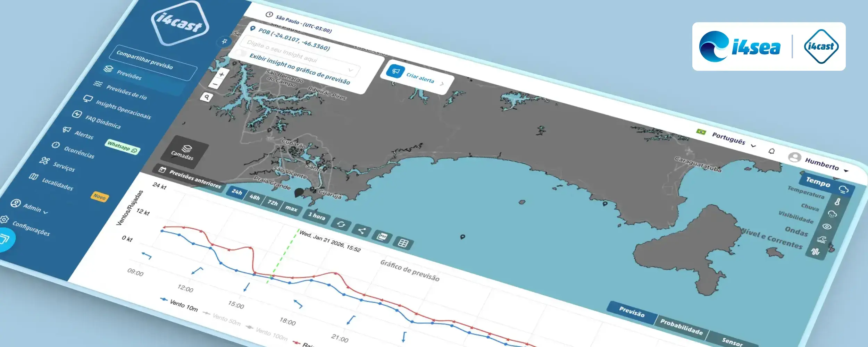Click the refresh forecast icon
The width and height of the screenshot is (868, 347).
pyautogui.click(x=341, y=225)
